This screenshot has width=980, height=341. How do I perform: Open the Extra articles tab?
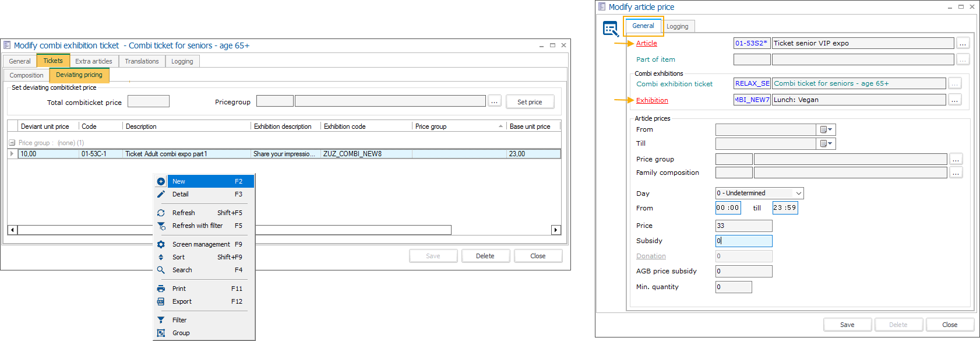pyautogui.click(x=94, y=61)
